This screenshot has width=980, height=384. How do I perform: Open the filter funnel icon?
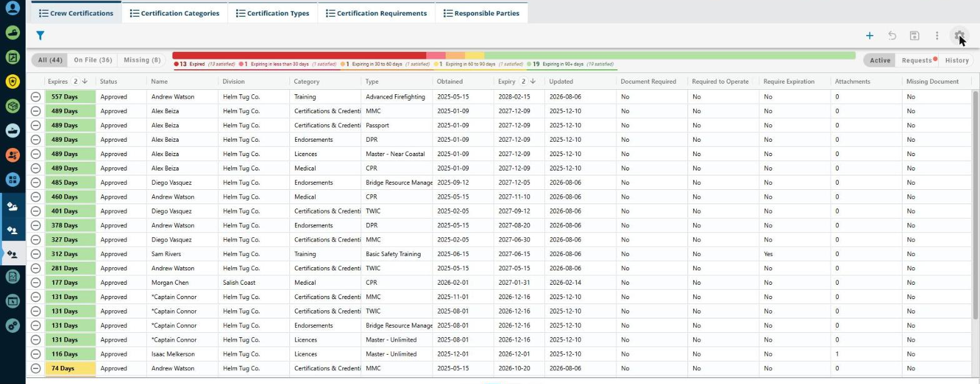point(40,36)
